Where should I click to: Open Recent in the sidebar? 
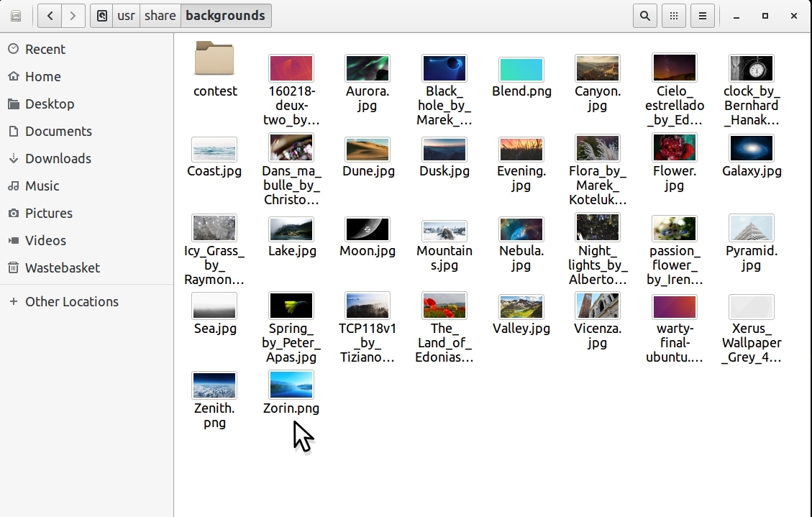tap(45, 49)
